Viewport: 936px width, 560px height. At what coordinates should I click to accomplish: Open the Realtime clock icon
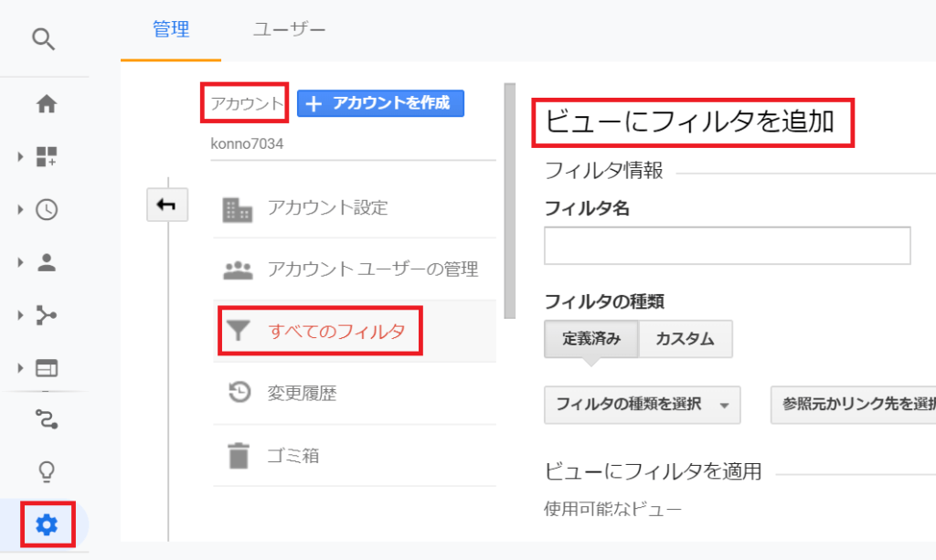[x=47, y=209]
